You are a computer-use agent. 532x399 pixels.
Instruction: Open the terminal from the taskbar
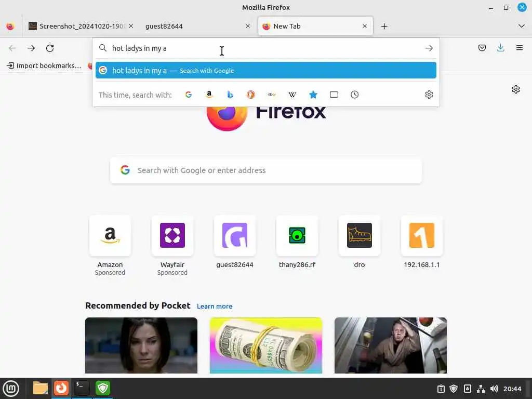pos(82,388)
